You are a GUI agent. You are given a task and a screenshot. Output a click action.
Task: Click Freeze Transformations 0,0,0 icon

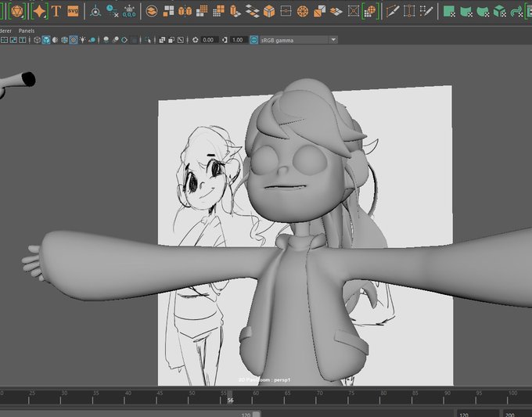(129, 11)
